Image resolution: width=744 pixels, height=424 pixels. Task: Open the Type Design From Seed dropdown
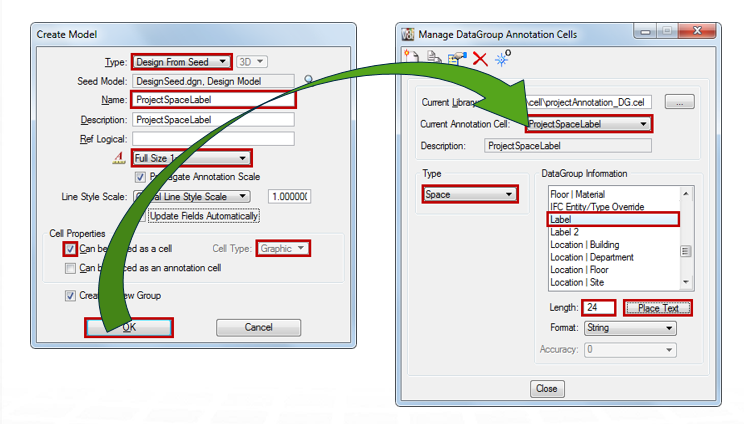(182, 62)
